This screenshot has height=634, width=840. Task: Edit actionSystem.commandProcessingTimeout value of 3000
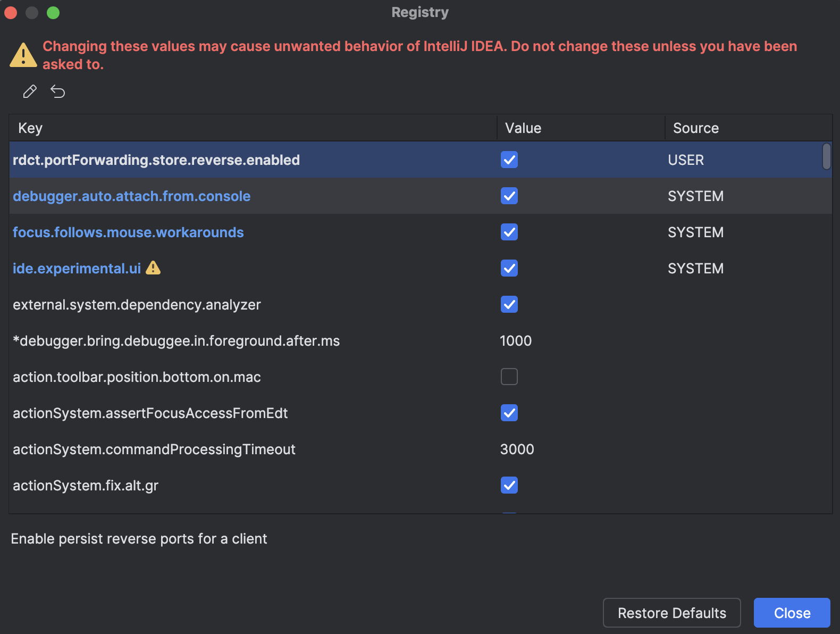click(517, 449)
